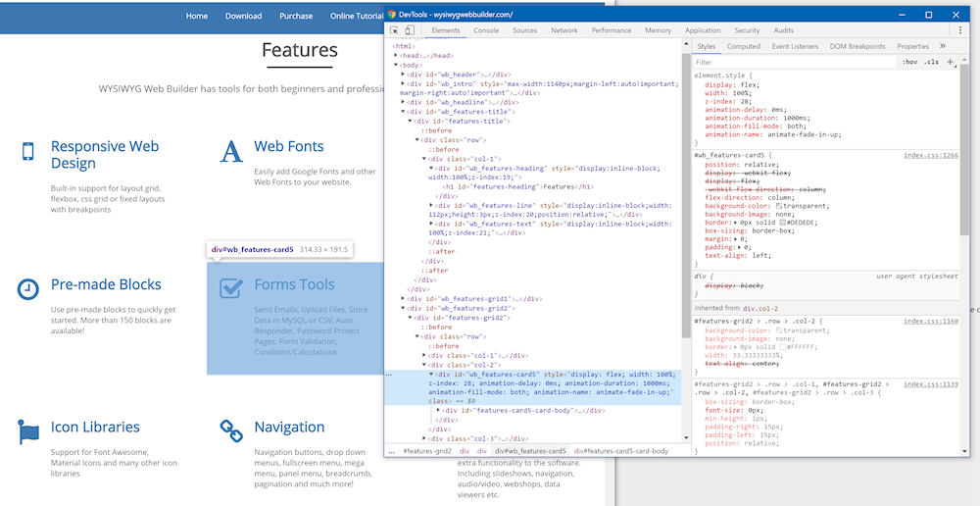
Task: Click the Purchase link in the website navbar
Action: click(296, 16)
